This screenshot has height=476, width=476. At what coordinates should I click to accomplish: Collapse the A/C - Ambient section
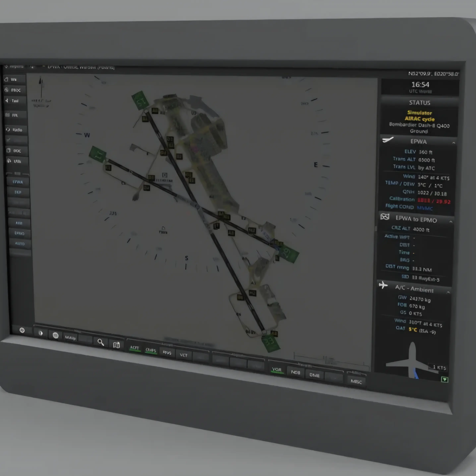448,292
